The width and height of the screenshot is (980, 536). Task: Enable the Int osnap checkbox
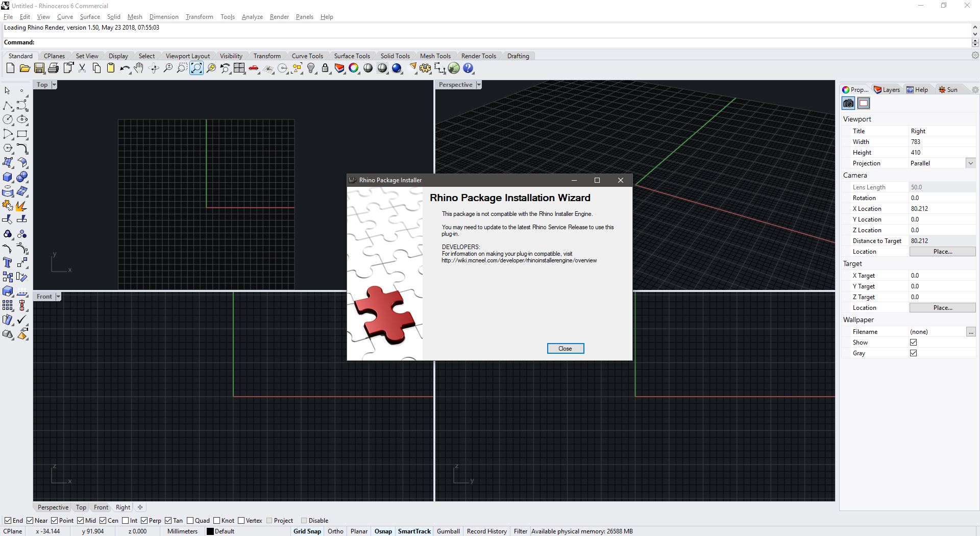click(126, 521)
